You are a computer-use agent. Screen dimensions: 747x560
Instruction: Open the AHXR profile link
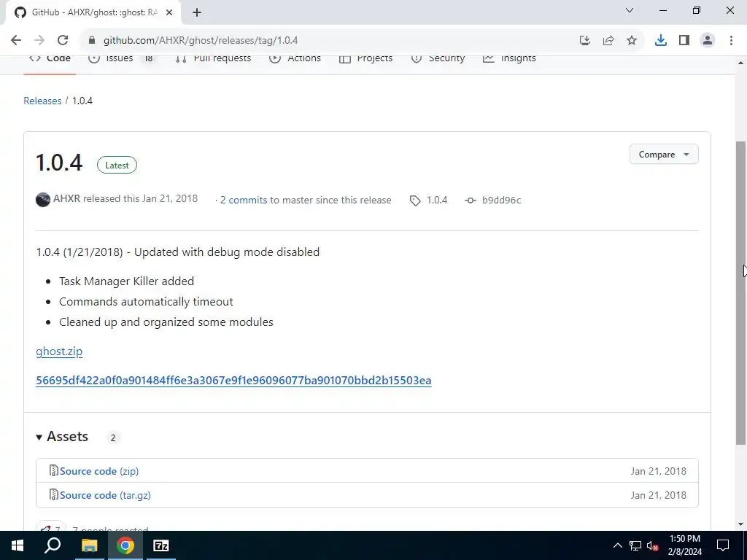click(x=66, y=198)
